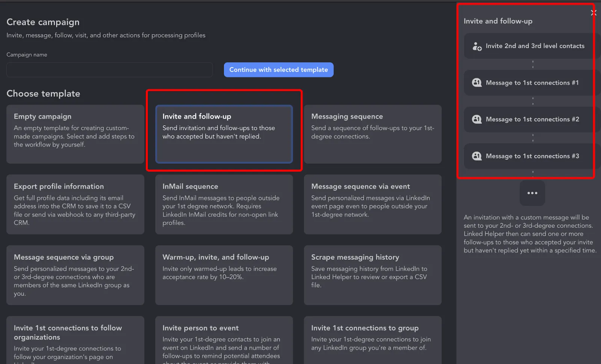
Task: Select Invite person to event template
Action: coord(224,340)
